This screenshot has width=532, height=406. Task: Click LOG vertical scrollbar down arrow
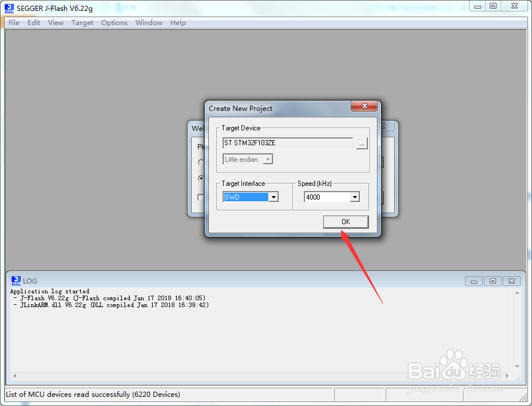tap(517, 367)
